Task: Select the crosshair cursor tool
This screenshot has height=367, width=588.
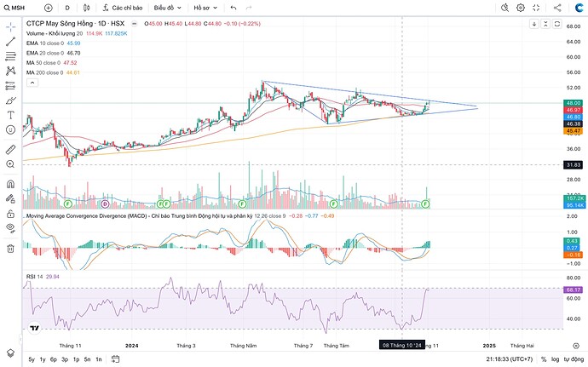Action: (10, 26)
